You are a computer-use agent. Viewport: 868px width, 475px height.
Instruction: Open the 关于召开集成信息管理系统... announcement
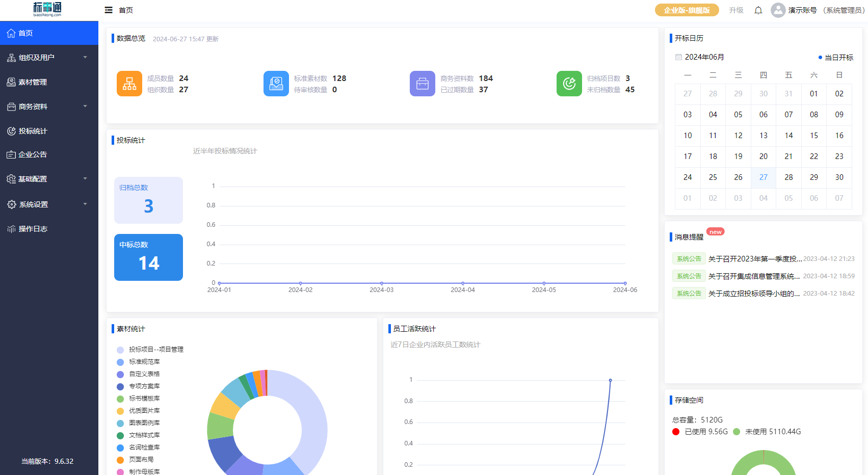[x=754, y=276]
